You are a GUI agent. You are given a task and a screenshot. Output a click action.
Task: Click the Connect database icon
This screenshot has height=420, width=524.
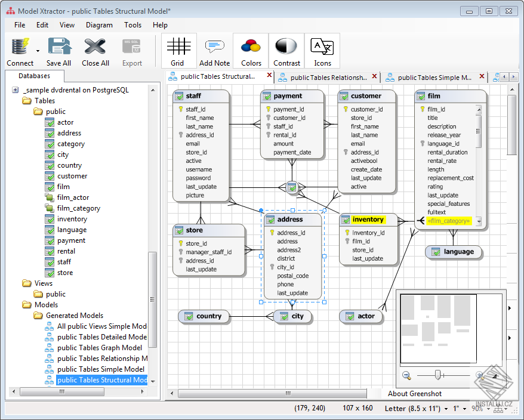(x=20, y=47)
